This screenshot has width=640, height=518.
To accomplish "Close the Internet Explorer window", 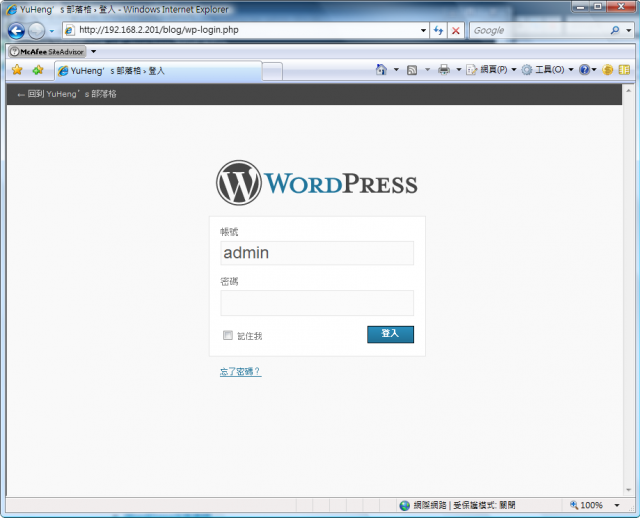I will coord(621,7).
